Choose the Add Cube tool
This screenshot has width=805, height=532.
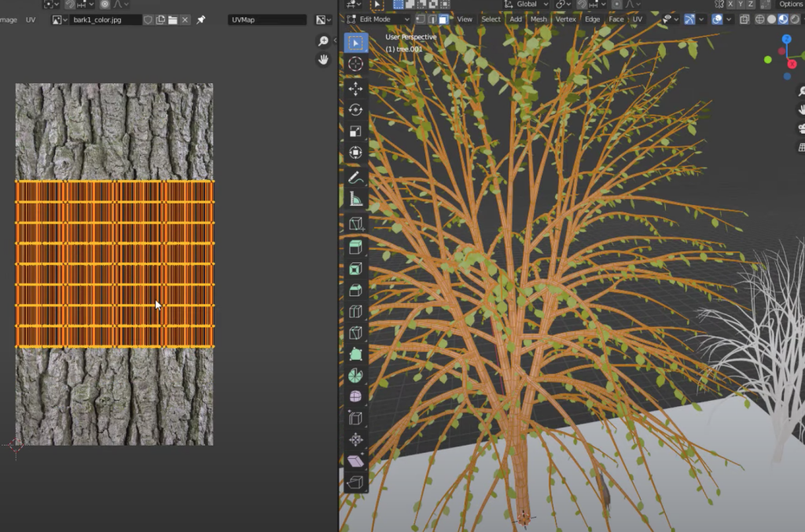point(355,224)
